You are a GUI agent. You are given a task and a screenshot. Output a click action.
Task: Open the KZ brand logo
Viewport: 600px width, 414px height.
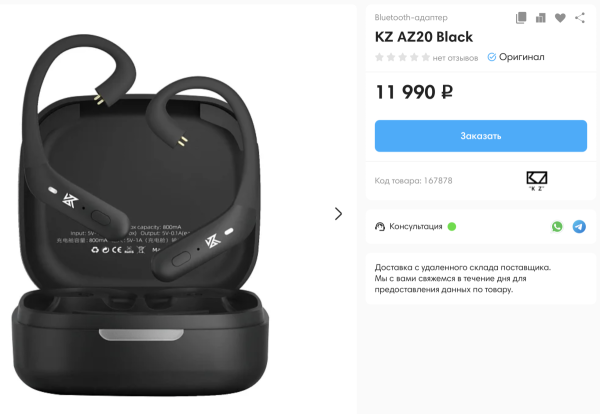pos(536,181)
